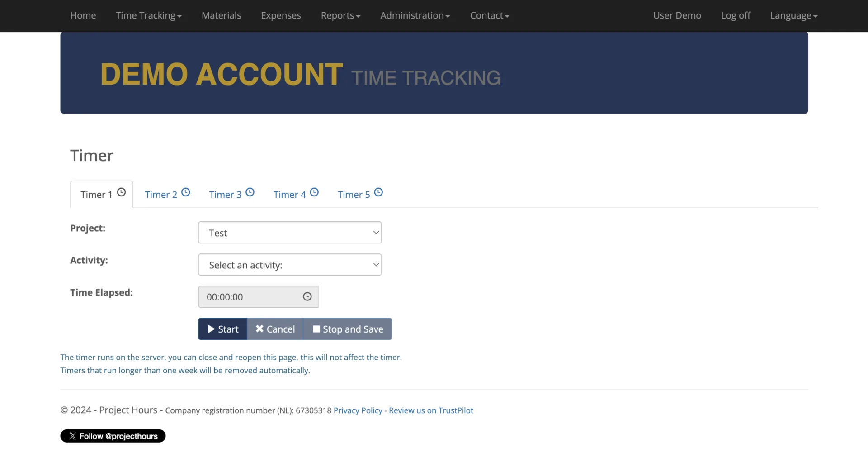This screenshot has height=453, width=868.
Task: Click the clock icon beside Timer 2
Action: (x=186, y=192)
